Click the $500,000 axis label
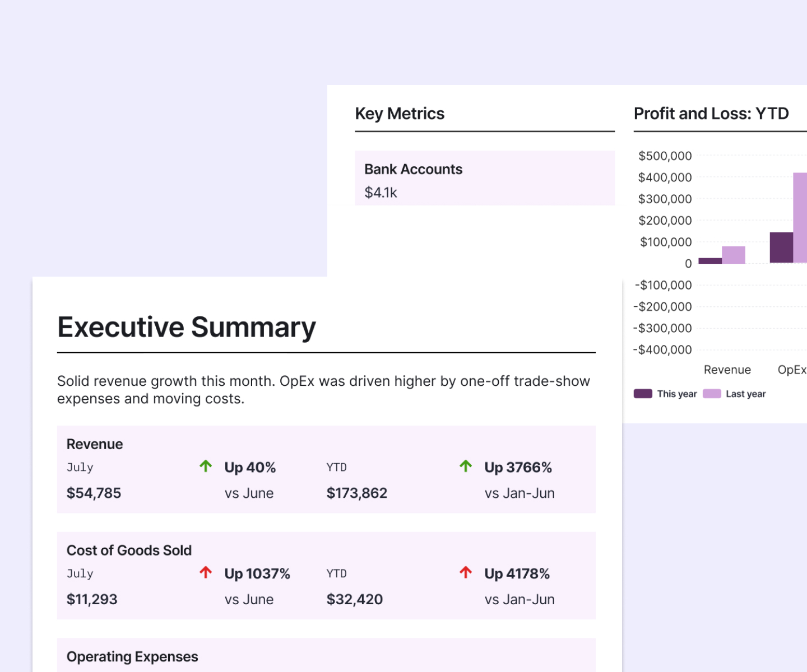Screen dimensions: 807x672 pos(665,156)
